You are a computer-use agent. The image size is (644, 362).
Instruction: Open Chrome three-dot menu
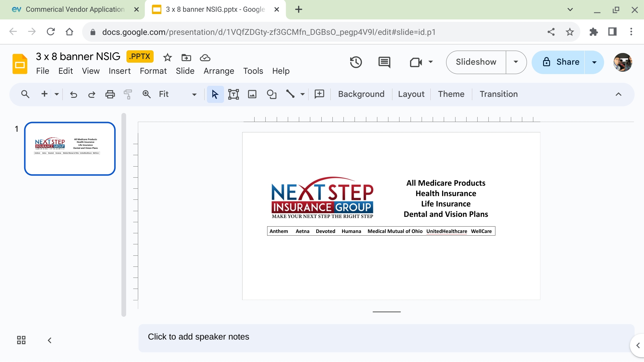[x=631, y=32]
